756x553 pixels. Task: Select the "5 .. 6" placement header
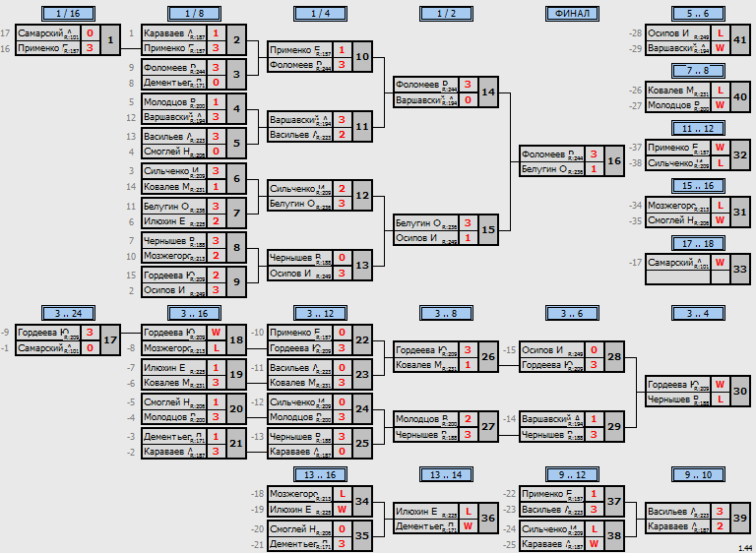698,14
